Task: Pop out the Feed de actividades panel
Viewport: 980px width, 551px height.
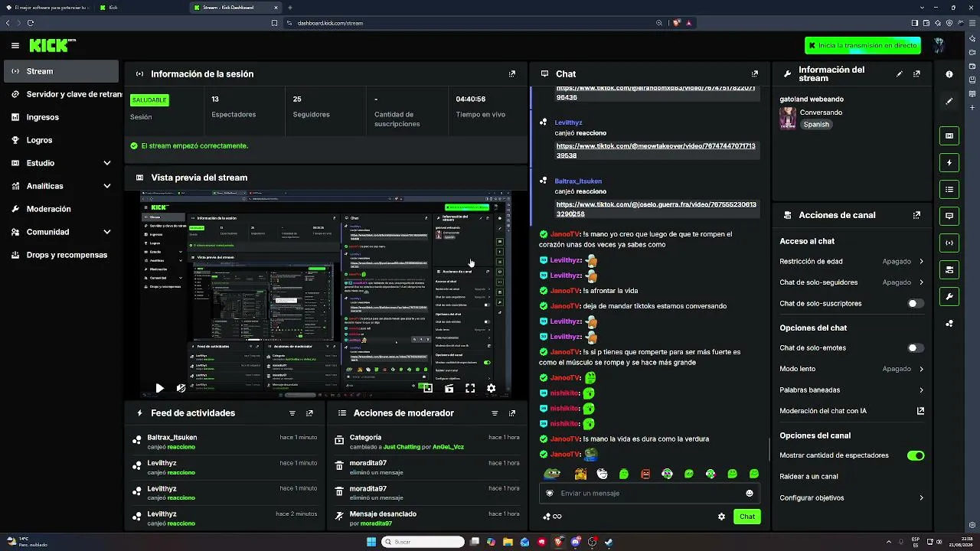Action: pyautogui.click(x=309, y=413)
